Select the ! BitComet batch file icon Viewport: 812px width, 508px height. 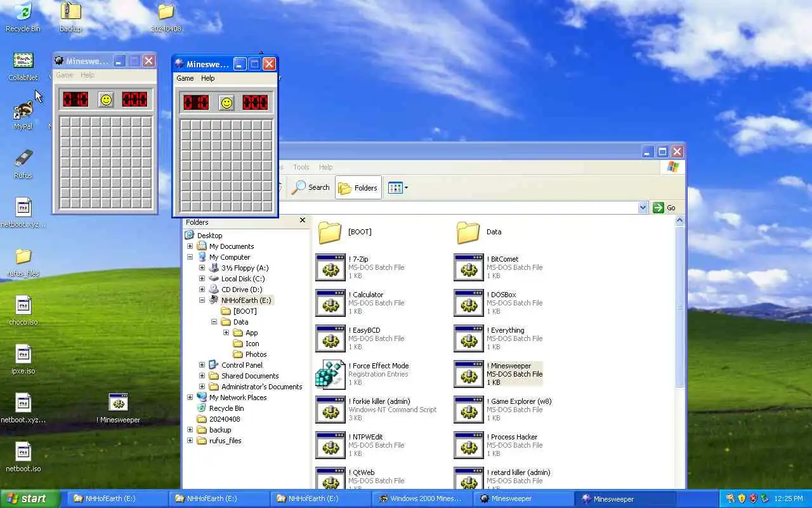tap(469, 267)
